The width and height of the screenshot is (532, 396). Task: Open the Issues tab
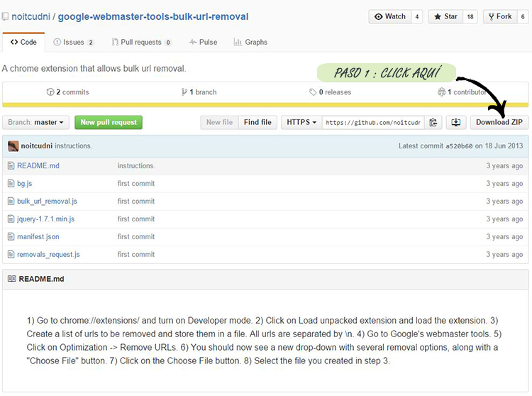pos(73,42)
